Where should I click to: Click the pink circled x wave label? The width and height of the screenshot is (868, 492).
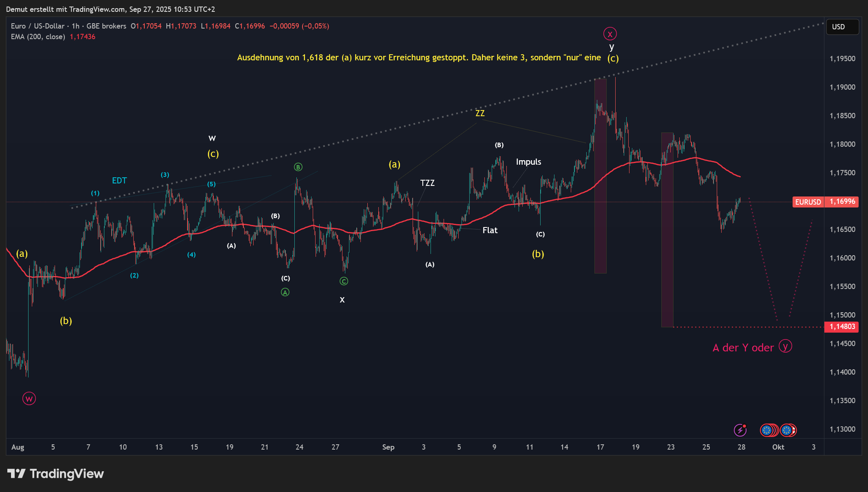(x=610, y=34)
